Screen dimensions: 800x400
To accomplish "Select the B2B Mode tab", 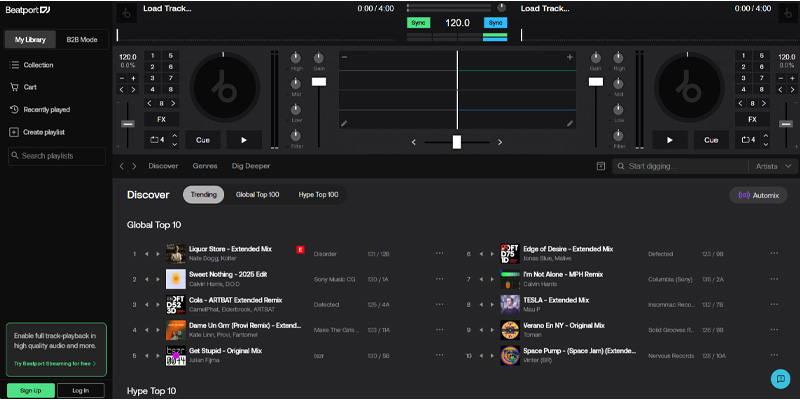I will [x=81, y=40].
